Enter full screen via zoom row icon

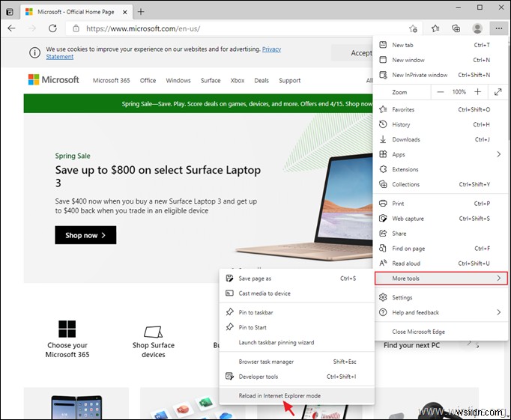(498, 92)
